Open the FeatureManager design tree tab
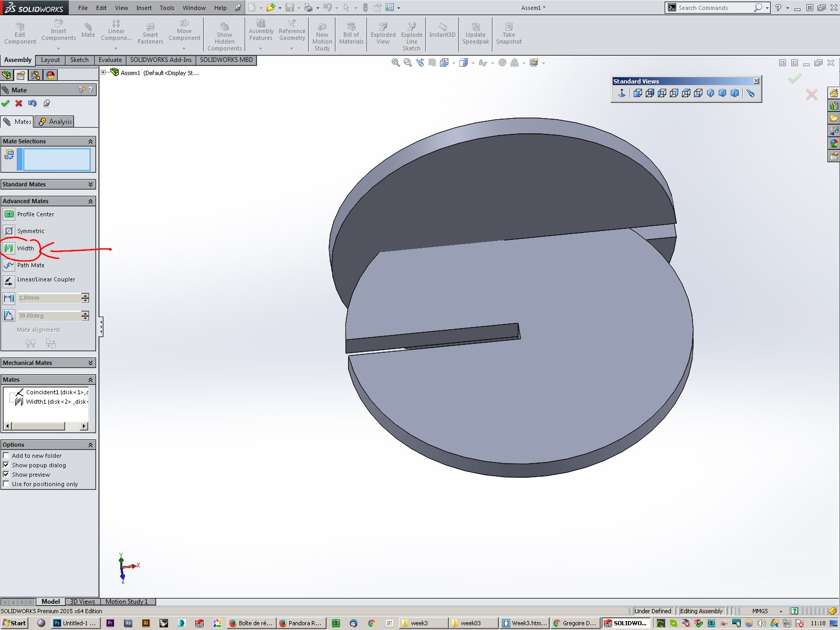 click(x=7, y=75)
